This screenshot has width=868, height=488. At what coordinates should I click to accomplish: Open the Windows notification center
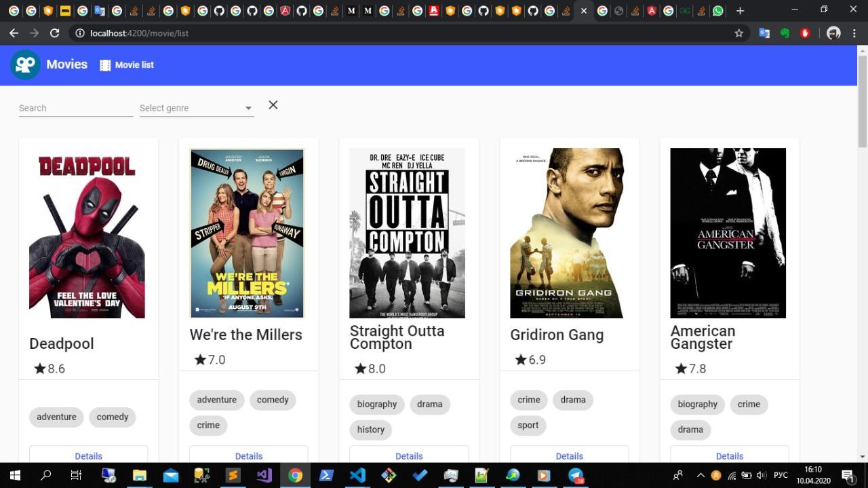pyautogui.click(x=847, y=475)
